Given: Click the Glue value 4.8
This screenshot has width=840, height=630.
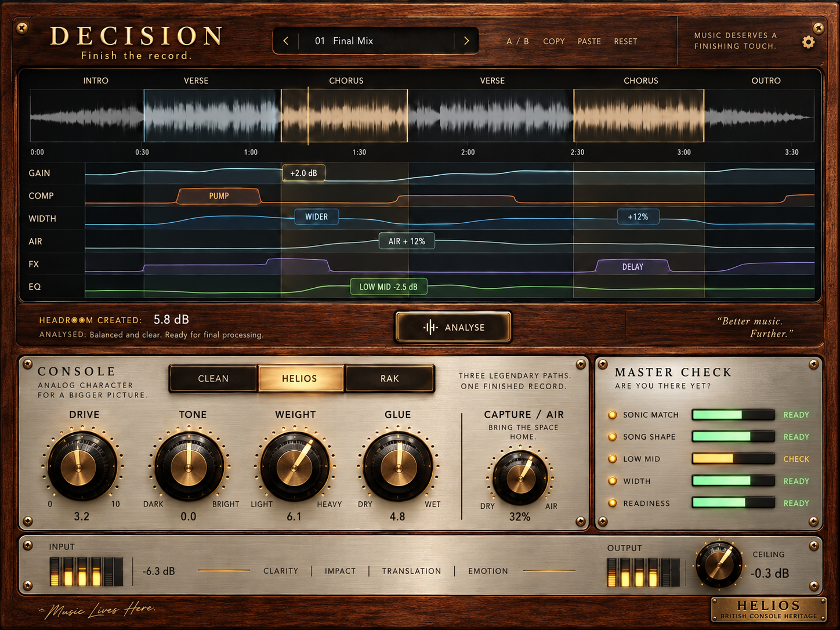Looking at the screenshot, I should pyautogui.click(x=397, y=516).
